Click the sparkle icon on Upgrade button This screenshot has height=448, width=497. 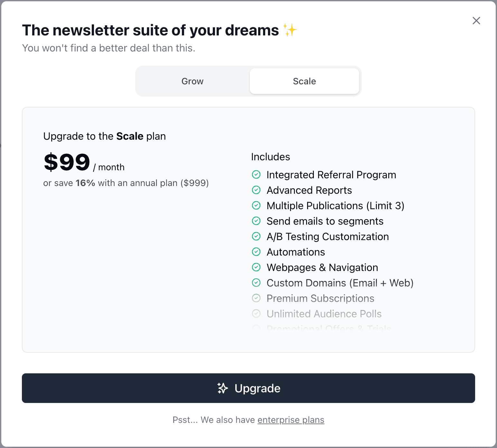point(222,388)
